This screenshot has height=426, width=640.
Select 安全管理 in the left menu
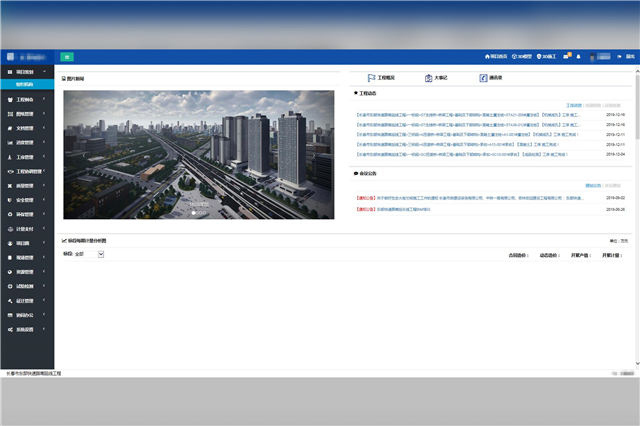pyautogui.click(x=27, y=200)
